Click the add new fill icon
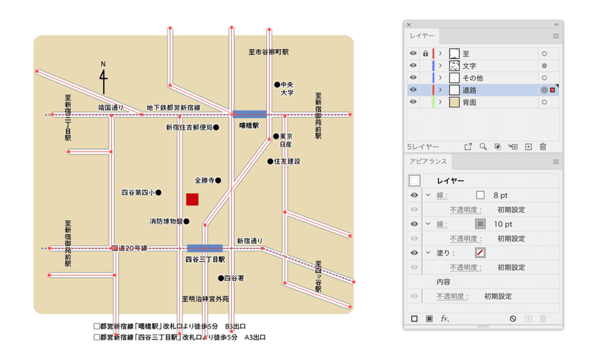Screen dimensions: 593x364 [429, 319]
